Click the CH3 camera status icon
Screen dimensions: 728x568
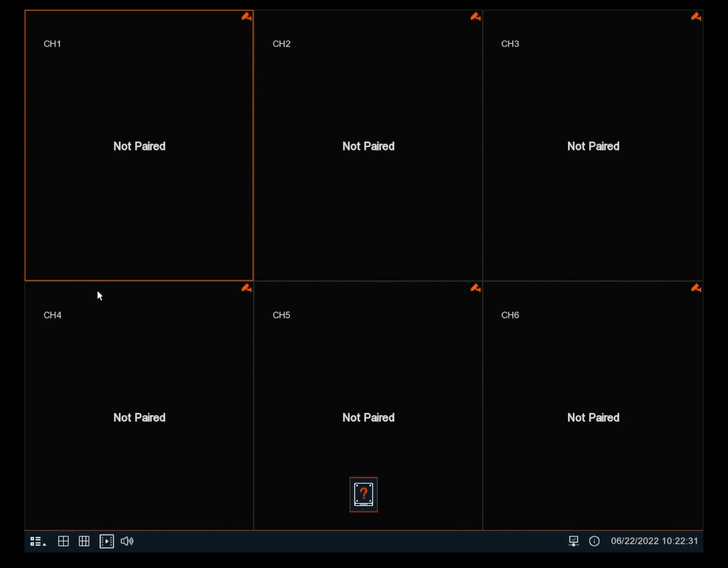(696, 17)
